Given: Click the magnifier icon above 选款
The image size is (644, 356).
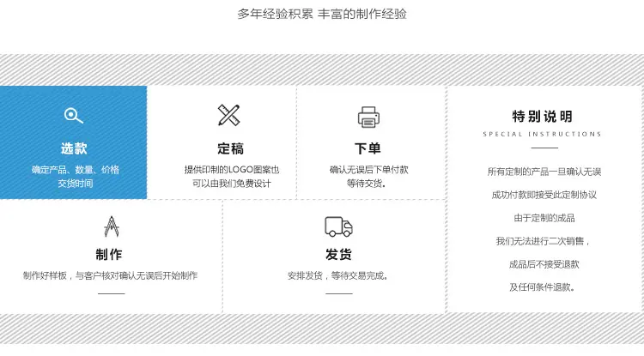Looking at the screenshot, I should coord(74,116).
